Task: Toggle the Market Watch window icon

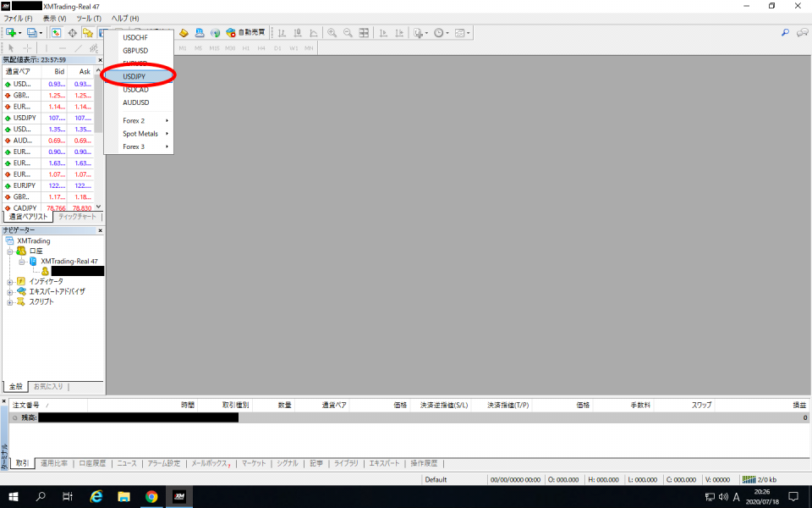Action: point(56,33)
